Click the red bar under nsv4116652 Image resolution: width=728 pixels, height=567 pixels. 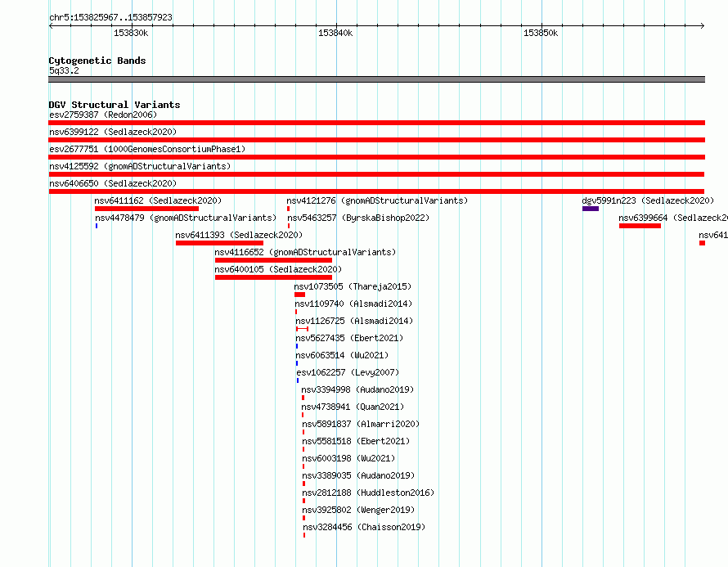(273, 260)
